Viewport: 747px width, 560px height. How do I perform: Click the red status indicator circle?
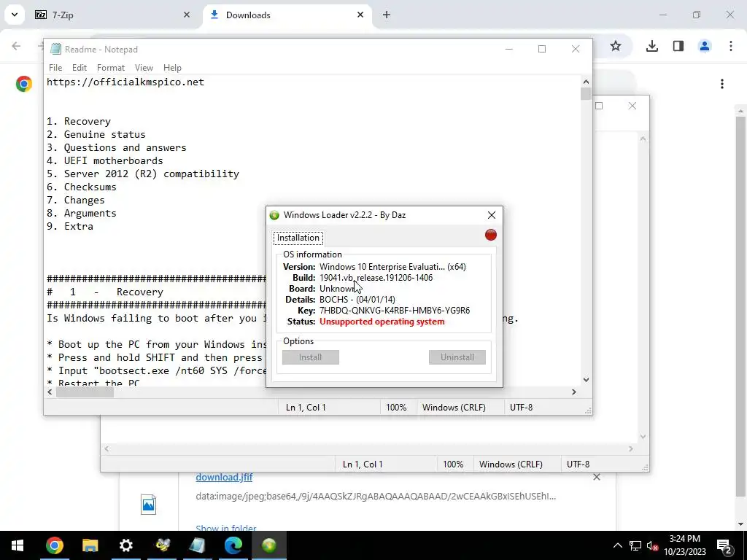491,235
